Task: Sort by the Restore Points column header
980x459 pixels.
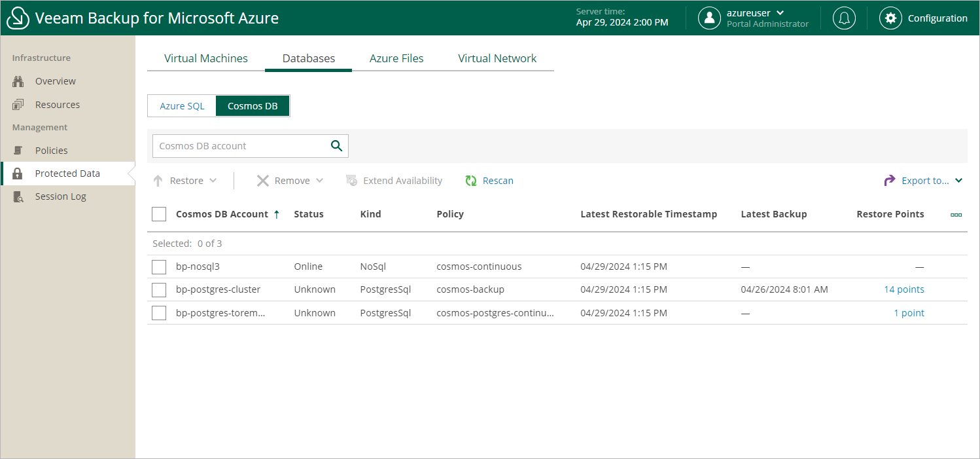Action: tap(890, 214)
